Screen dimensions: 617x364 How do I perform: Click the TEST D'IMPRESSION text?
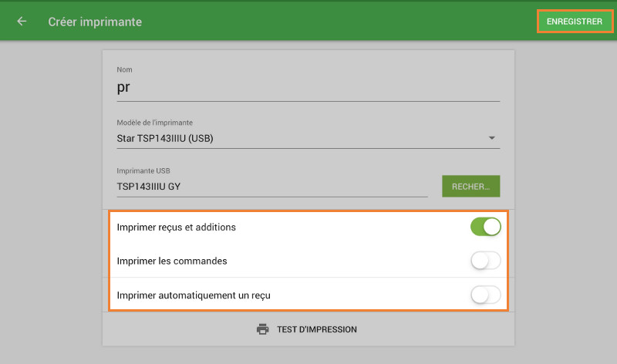317,329
